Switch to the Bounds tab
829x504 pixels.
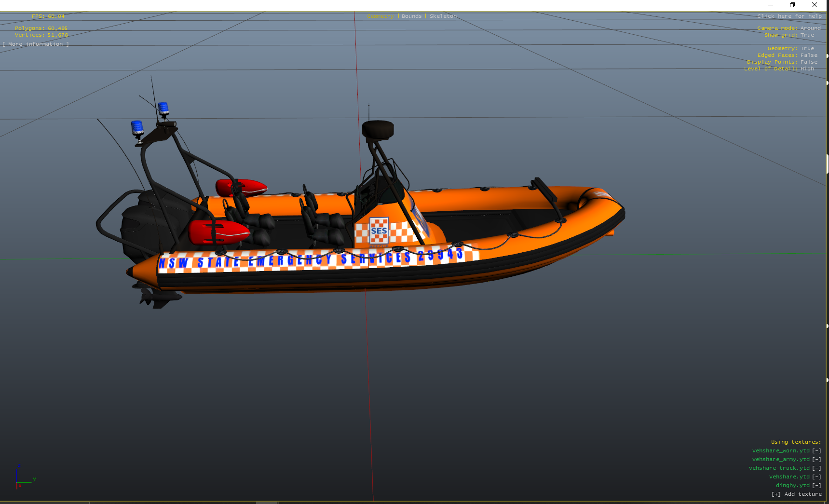(x=411, y=16)
